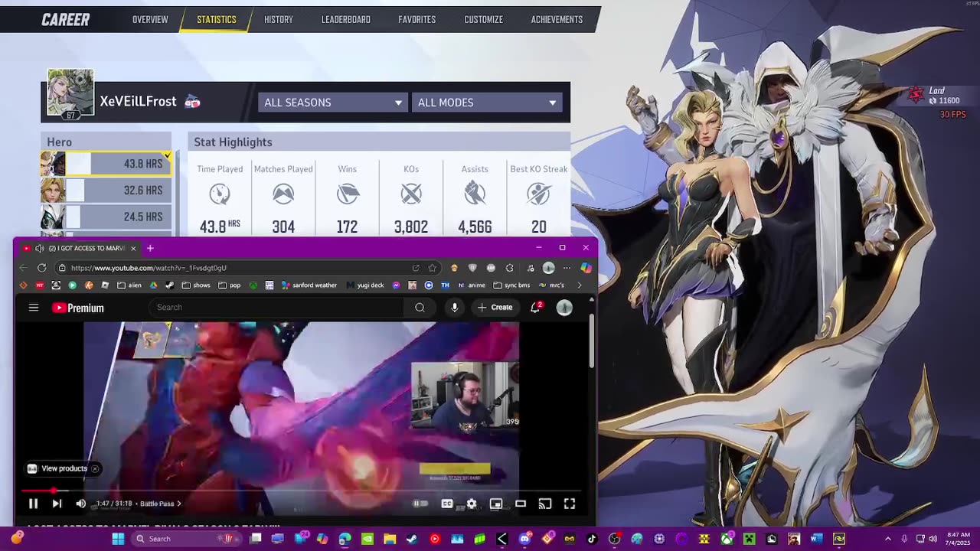Click the YouTube search magnifier button
The height and width of the screenshot is (551, 980).
[x=420, y=308]
